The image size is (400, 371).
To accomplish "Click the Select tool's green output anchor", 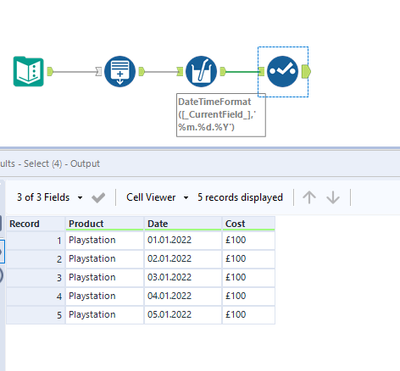I will point(306,71).
